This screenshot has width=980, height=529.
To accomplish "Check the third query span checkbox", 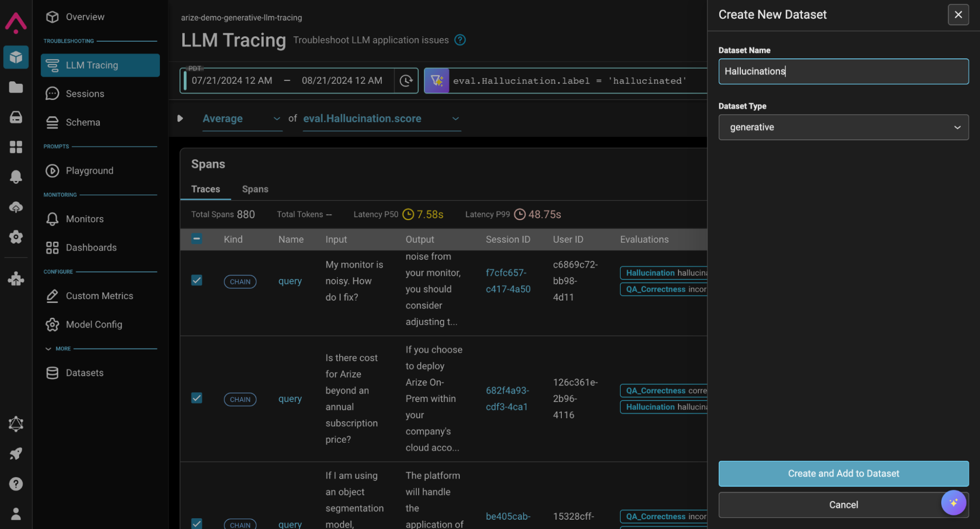I will [x=197, y=524].
